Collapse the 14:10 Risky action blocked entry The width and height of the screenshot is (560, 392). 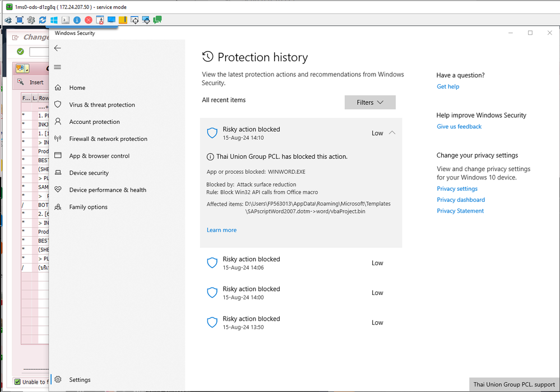pos(300,133)
